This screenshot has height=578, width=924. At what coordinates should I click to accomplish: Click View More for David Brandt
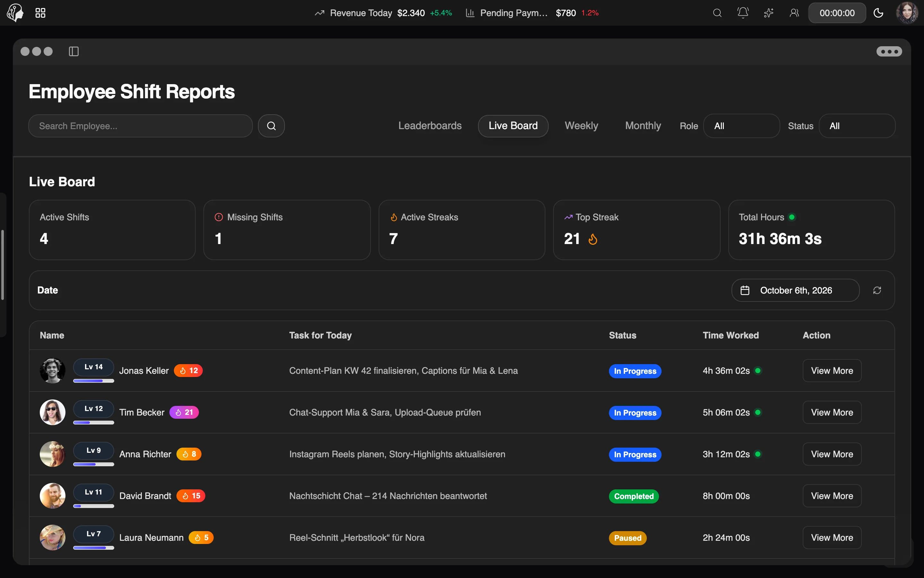pyautogui.click(x=832, y=496)
